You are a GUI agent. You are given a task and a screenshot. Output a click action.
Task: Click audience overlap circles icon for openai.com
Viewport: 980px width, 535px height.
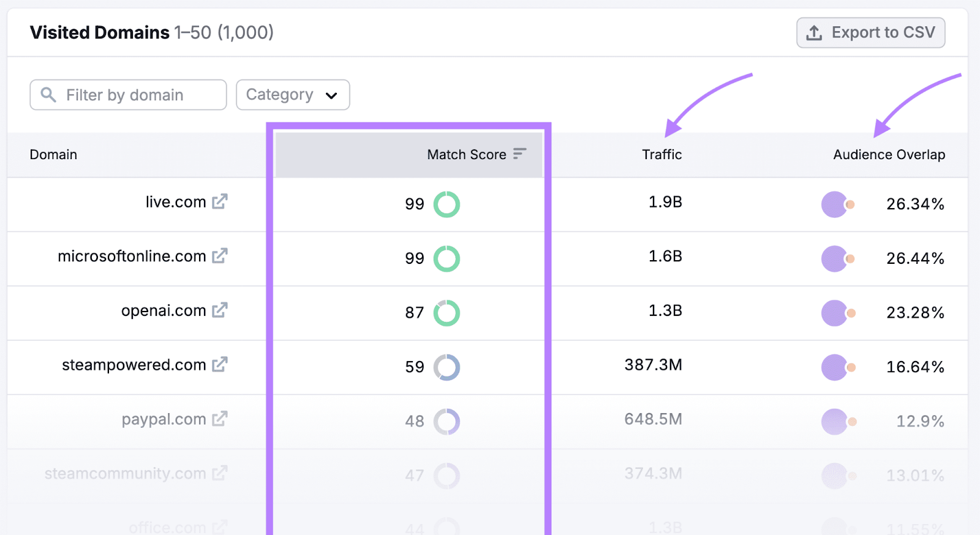point(838,313)
